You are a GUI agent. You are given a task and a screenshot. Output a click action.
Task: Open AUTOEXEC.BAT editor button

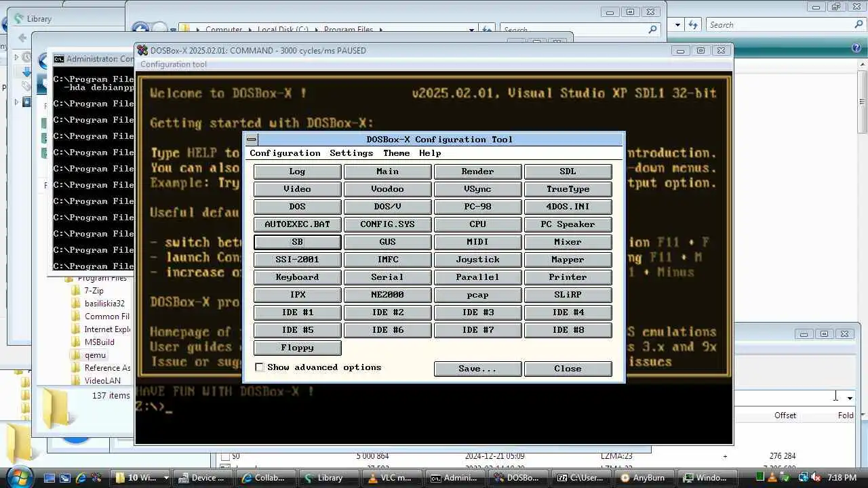[x=297, y=224]
